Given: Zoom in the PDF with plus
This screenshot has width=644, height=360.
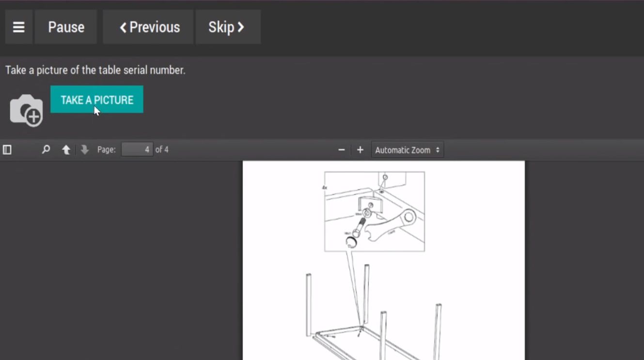Looking at the screenshot, I should (360, 150).
